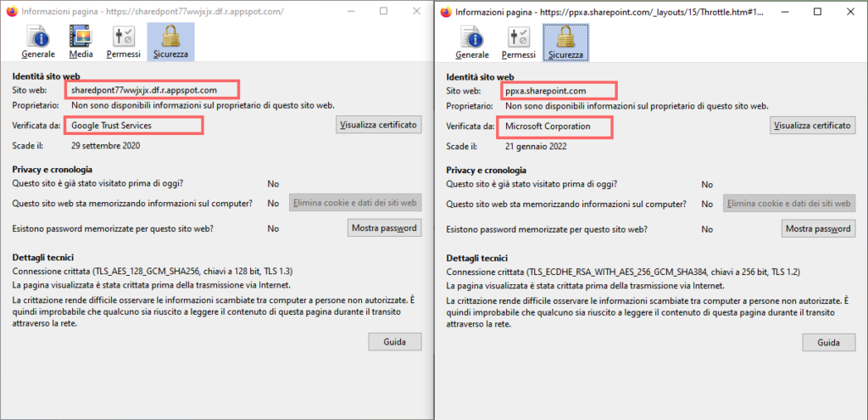Open Permessi tab in appspot window

pos(124,42)
